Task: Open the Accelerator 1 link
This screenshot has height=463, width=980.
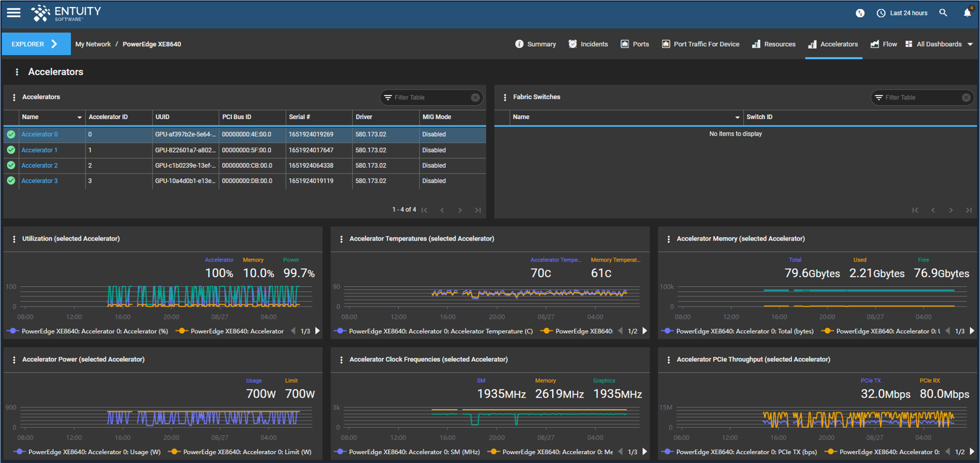Action: coord(39,150)
